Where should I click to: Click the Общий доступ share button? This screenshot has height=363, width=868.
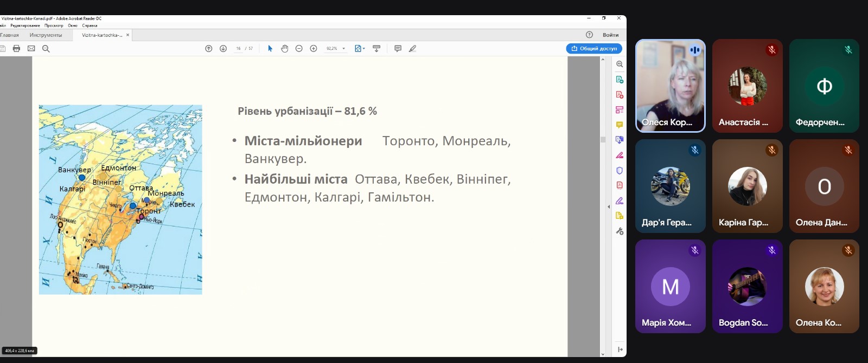594,49
